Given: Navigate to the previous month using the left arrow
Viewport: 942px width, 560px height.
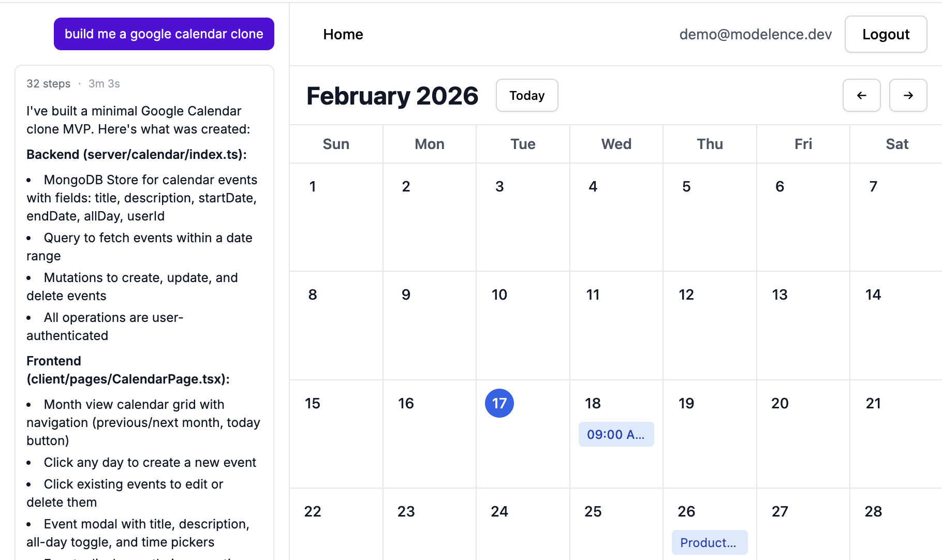Looking at the screenshot, I should [861, 95].
